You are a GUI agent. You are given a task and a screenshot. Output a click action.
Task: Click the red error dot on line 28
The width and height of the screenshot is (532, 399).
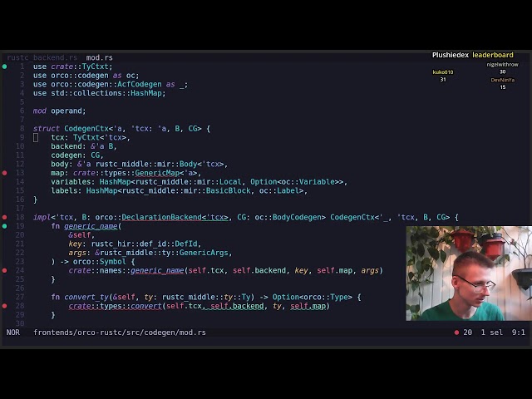(x=4, y=306)
